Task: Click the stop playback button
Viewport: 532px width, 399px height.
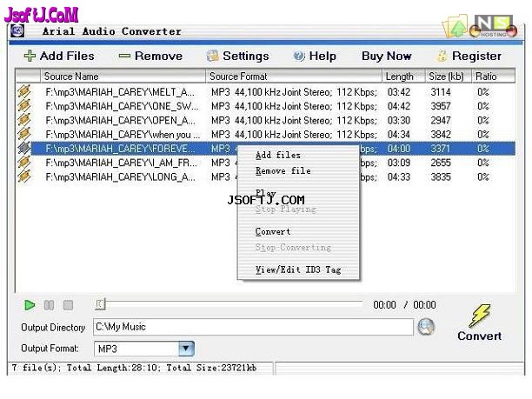Action: click(68, 305)
